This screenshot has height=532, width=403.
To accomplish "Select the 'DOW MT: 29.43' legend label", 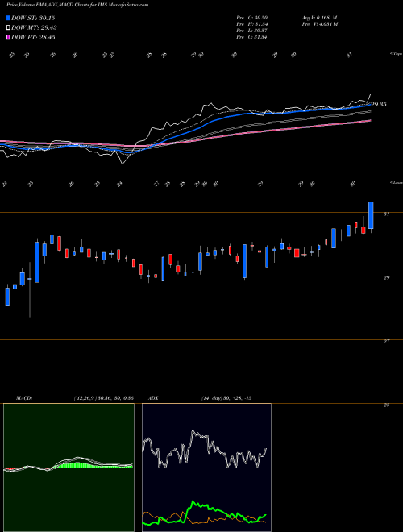I will [34, 28].
